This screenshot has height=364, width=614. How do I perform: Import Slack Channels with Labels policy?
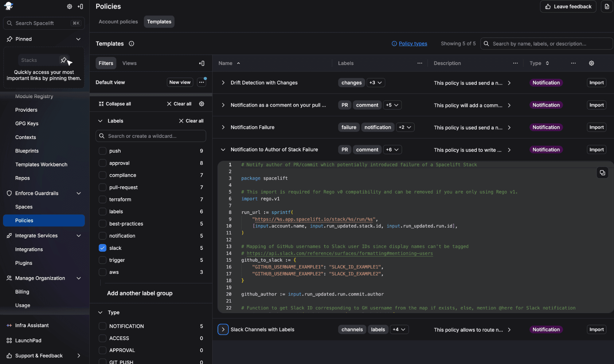(x=596, y=329)
